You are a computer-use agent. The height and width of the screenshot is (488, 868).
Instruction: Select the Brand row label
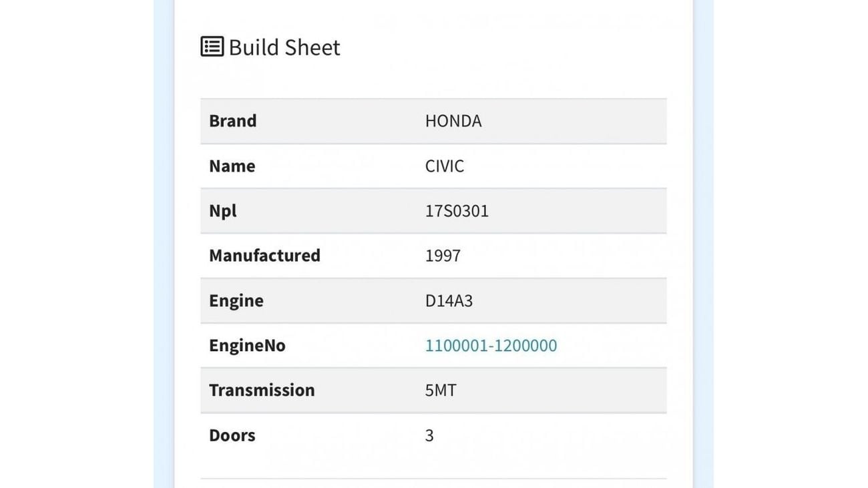[233, 121]
